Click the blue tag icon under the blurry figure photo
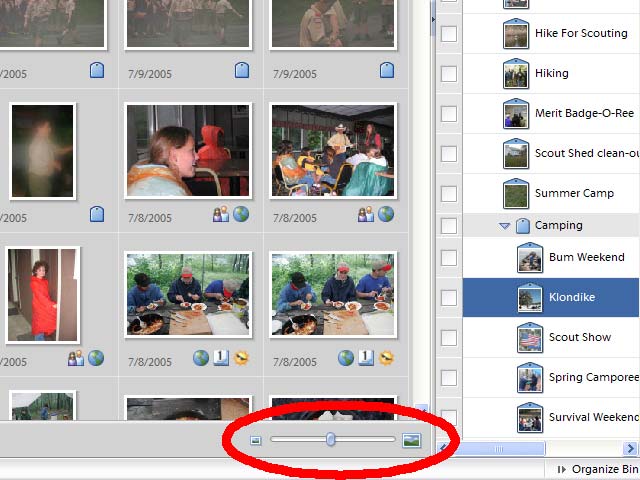 97,214
